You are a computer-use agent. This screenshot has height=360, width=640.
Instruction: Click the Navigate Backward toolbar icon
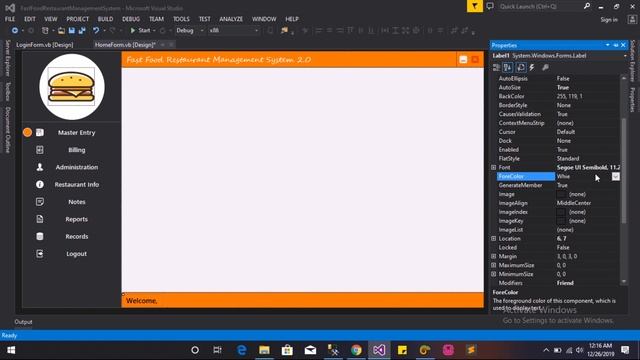[15, 31]
